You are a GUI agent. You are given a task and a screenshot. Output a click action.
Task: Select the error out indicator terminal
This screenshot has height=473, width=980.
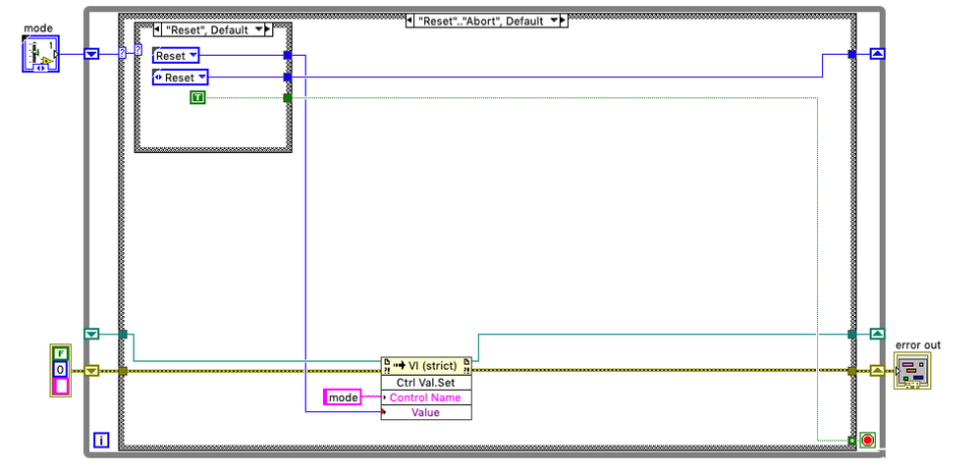click(912, 371)
